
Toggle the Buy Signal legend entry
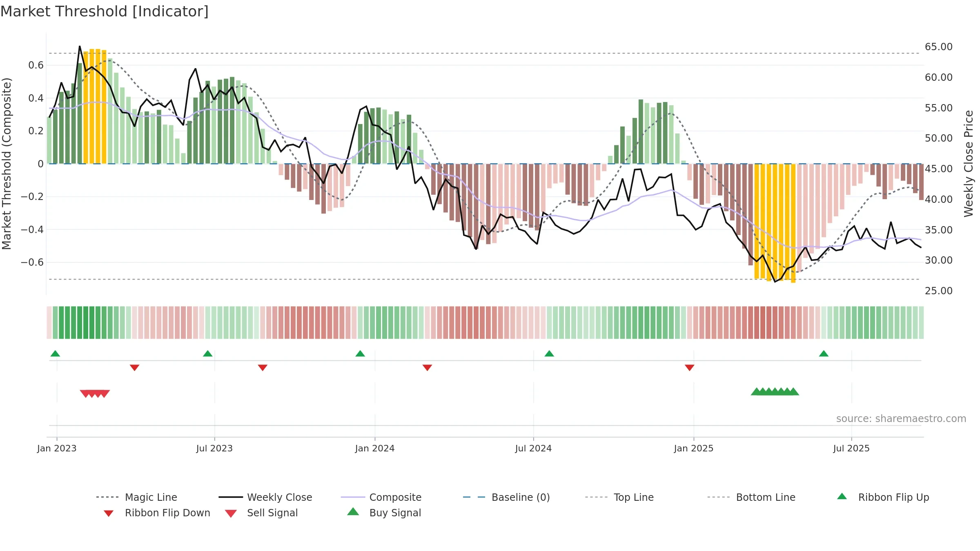[x=384, y=513]
